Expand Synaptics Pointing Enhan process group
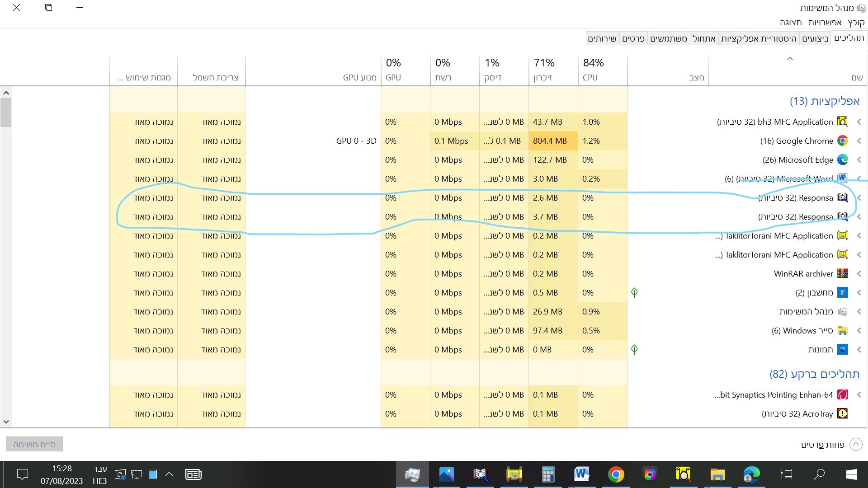 859,394
